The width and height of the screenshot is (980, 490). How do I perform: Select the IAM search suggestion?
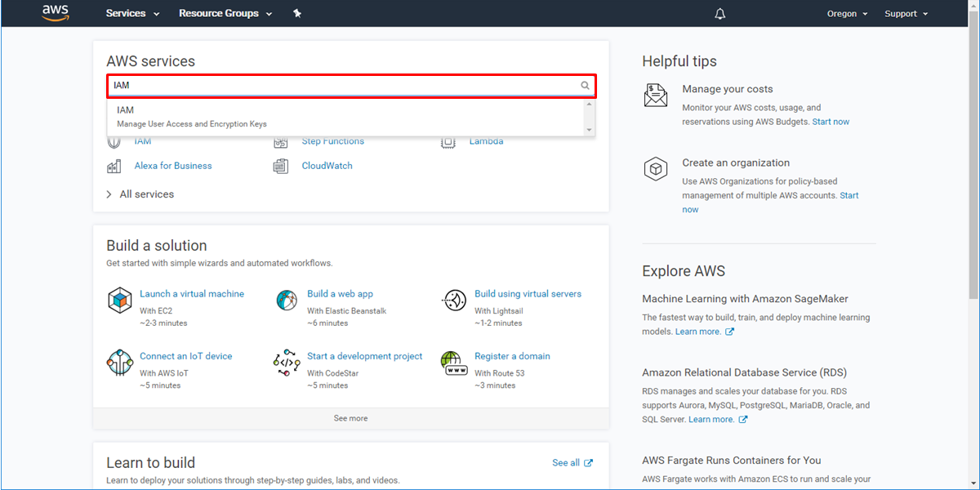click(x=345, y=117)
